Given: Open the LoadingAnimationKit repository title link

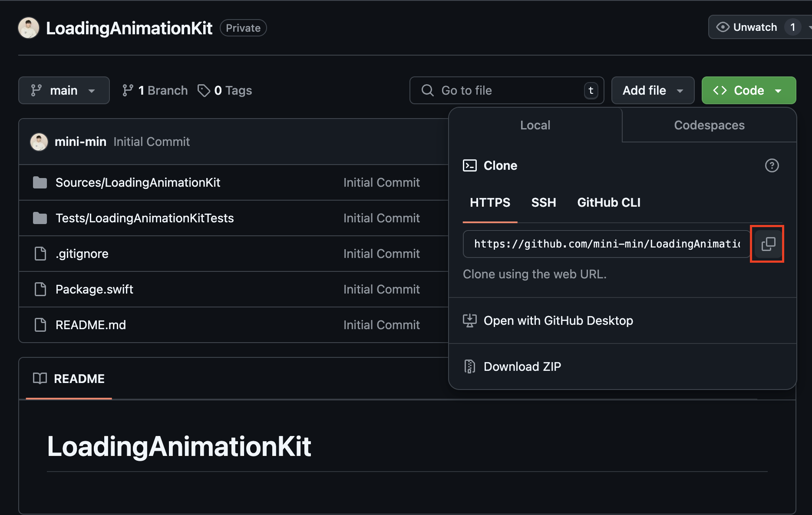Looking at the screenshot, I should point(129,28).
